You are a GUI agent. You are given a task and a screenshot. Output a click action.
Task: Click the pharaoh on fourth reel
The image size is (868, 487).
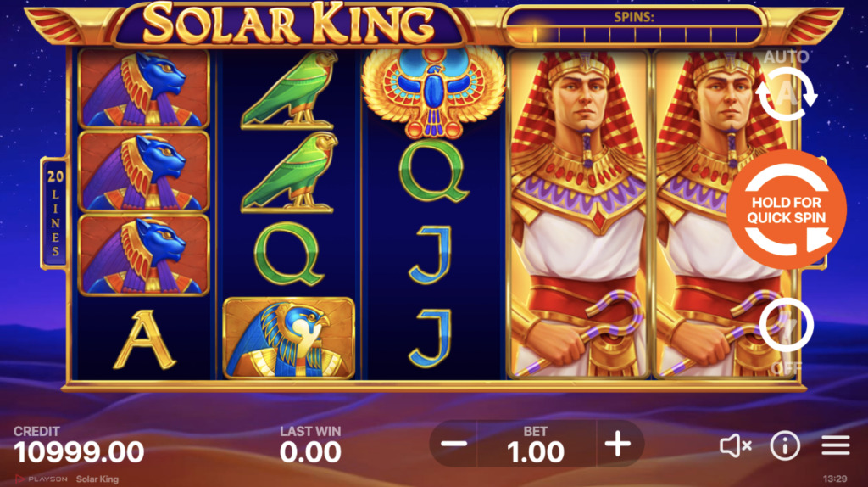(x=578, y=214)
